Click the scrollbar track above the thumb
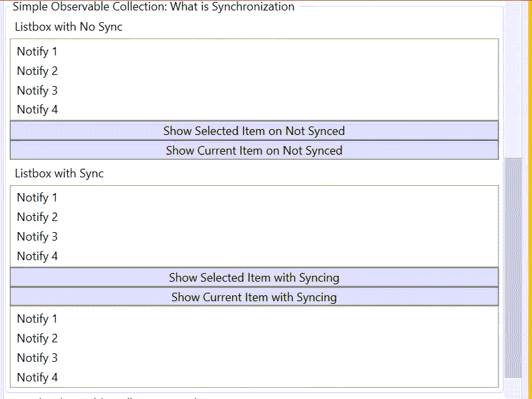Viewport: 532px width, 399px height. [x=513, y=80]
